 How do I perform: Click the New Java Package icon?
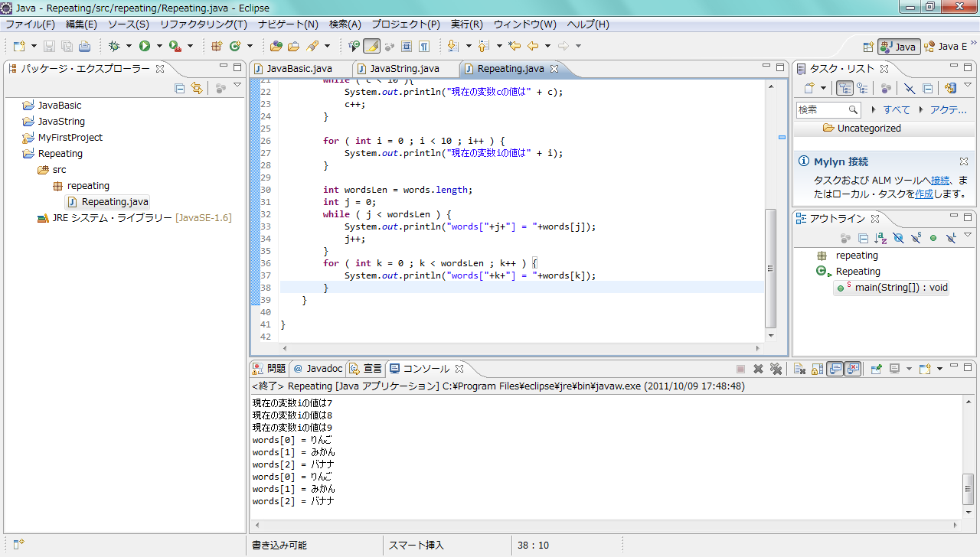[217, 46]
